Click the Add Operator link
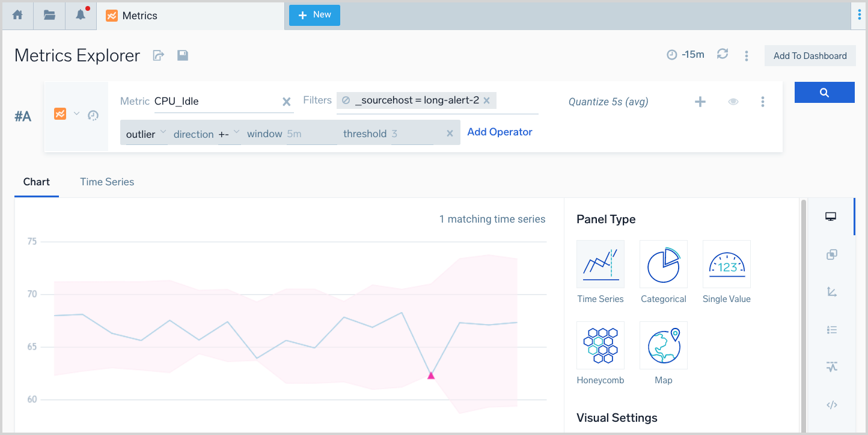 tap(500, 132)
